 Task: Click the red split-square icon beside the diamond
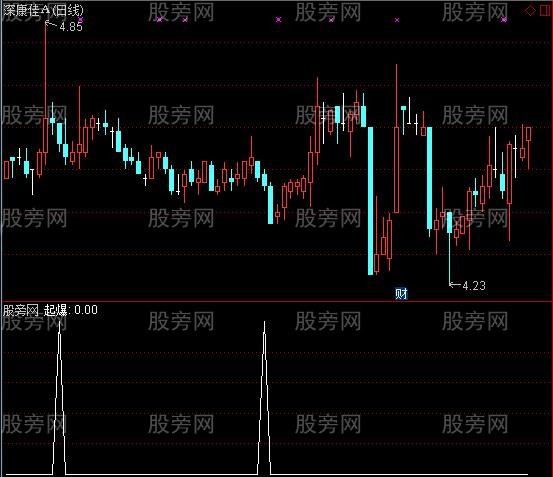(x=546, y=11)
